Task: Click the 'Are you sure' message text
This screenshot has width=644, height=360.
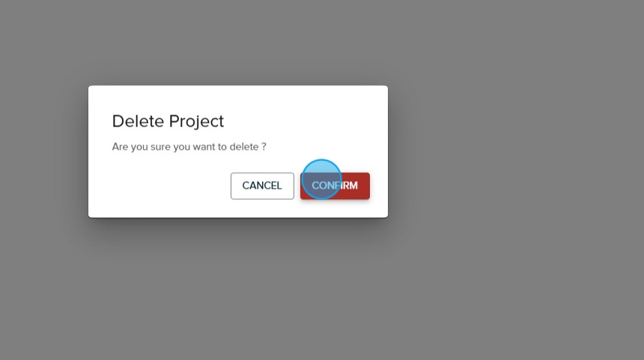Action: [189, 147]
